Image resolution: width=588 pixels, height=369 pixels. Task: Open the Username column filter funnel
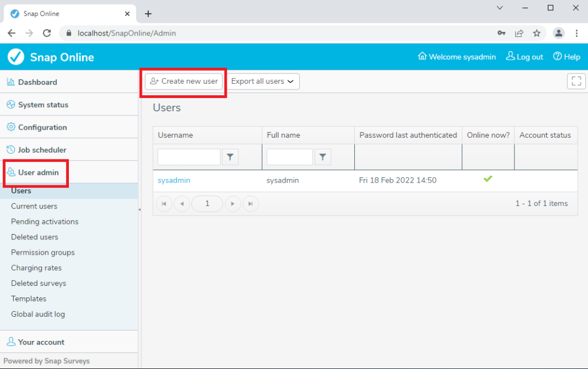pyautogui.click(x=230, y=156)
